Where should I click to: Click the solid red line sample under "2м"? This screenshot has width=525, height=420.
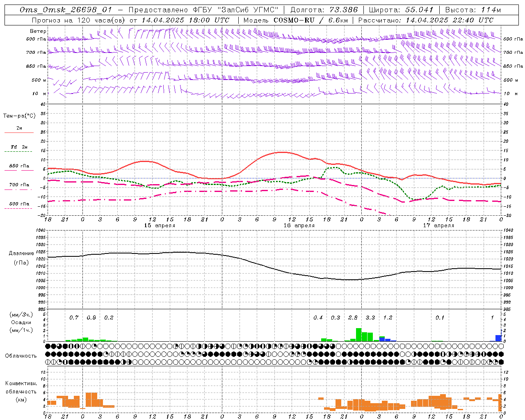click(19, 133)
